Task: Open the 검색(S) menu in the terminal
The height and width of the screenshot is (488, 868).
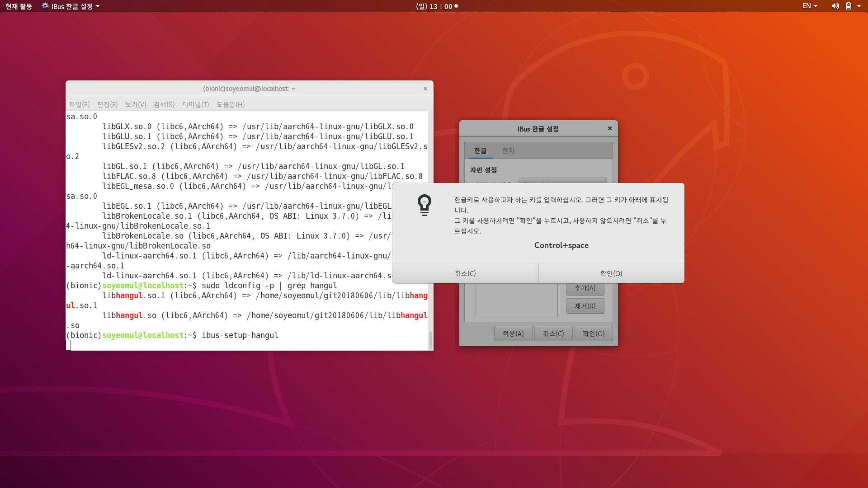Action: [164, 104]
